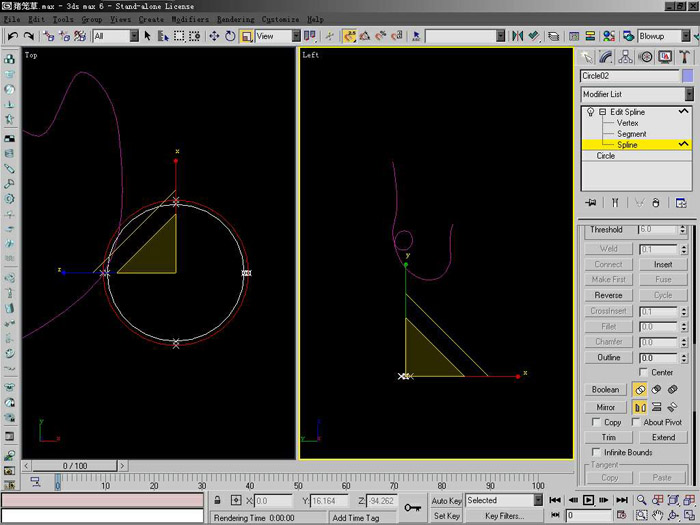Open the File menu
Viewport: 700px width, 525px height.
coord(12,19)
